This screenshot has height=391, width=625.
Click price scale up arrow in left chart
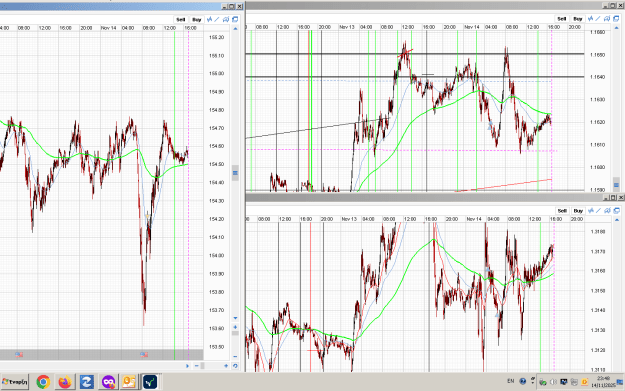(235, 29)
